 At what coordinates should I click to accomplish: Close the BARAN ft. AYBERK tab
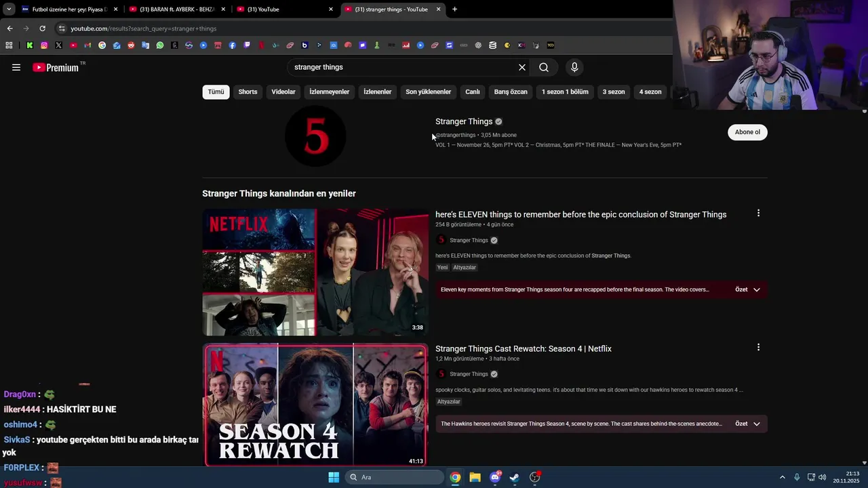[x=223, y=9]
